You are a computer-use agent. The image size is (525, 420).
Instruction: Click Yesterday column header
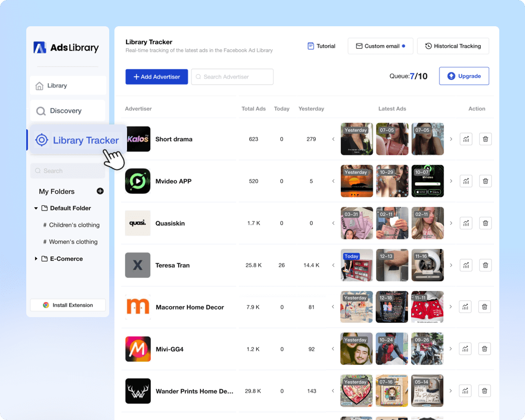click(311, 109)
